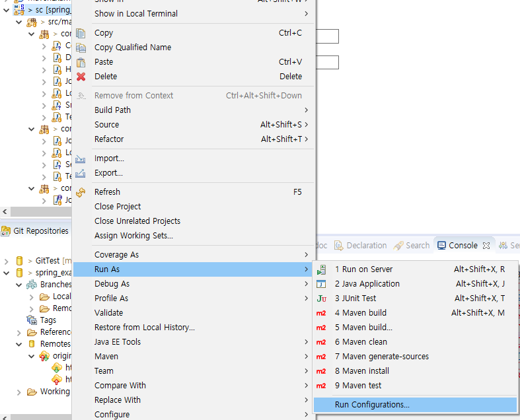Viewport: 520px width, 420px height.
Task: Choose Close Unrelated Projects
Action: [x=193, y=221]
